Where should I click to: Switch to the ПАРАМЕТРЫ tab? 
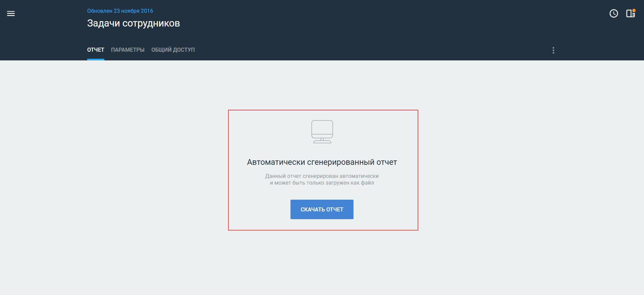(128, 50)
